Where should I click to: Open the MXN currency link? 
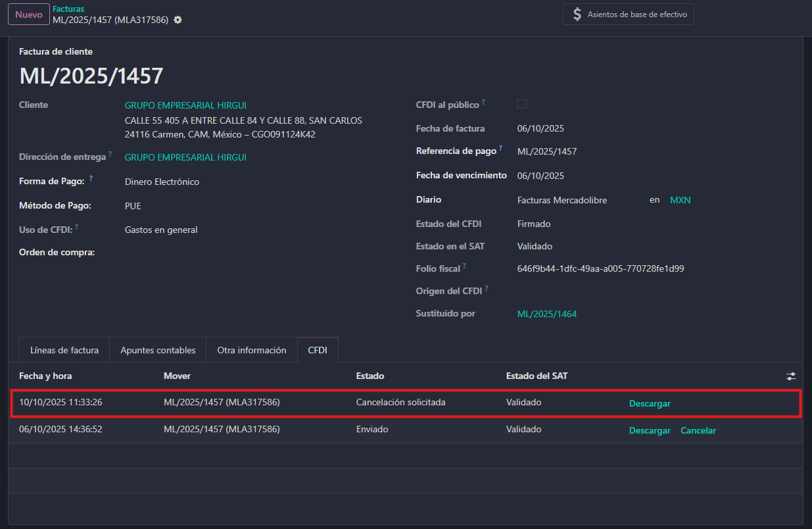click(x=680, y=200)
